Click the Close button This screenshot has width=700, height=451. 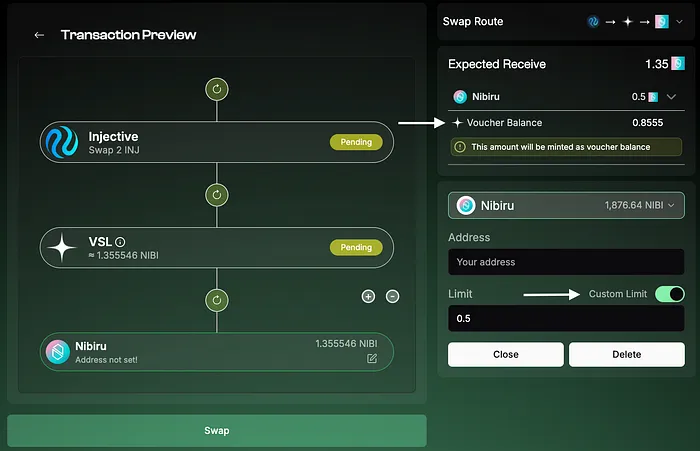pyautogui.click(x=506, y=355)
